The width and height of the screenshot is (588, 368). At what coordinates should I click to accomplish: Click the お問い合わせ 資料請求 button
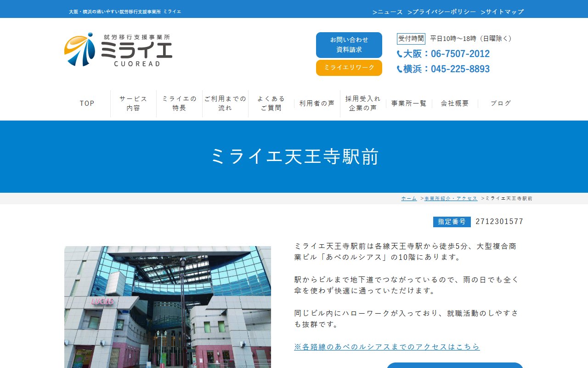(349, 45)
